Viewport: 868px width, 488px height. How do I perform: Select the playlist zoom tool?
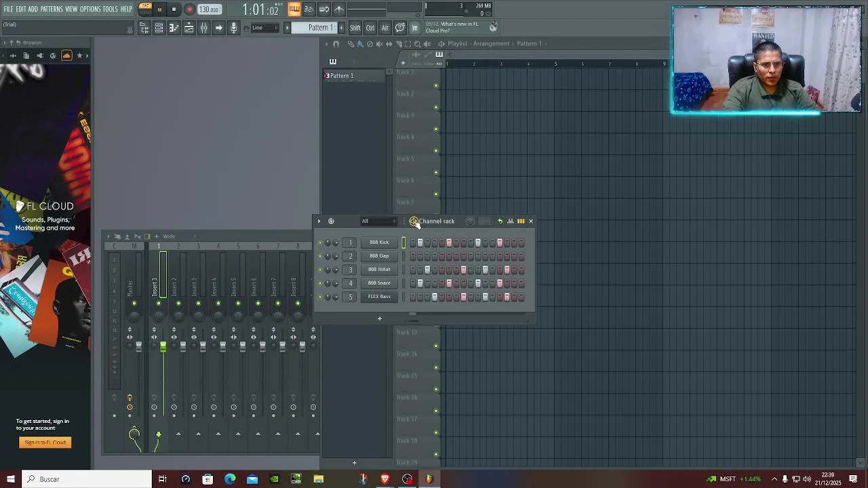coord(417,43)
